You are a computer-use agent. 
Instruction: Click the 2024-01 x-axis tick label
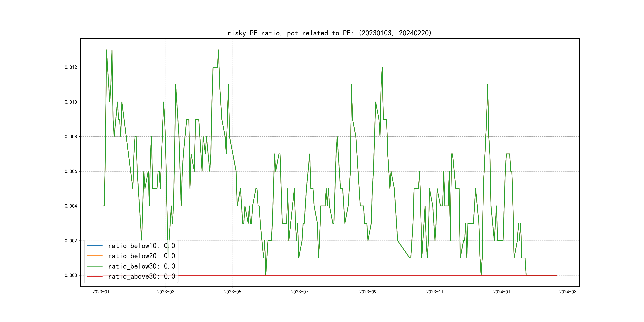pos(501,292)
